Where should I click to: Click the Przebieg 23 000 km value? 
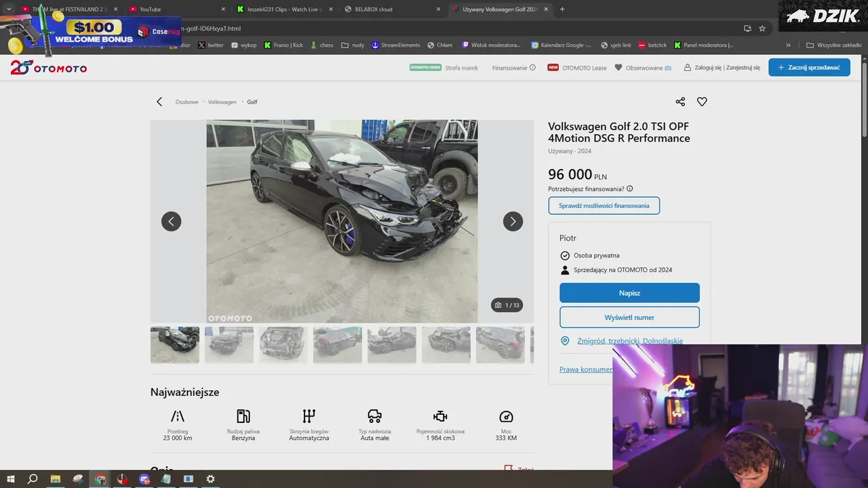point(178,438)
